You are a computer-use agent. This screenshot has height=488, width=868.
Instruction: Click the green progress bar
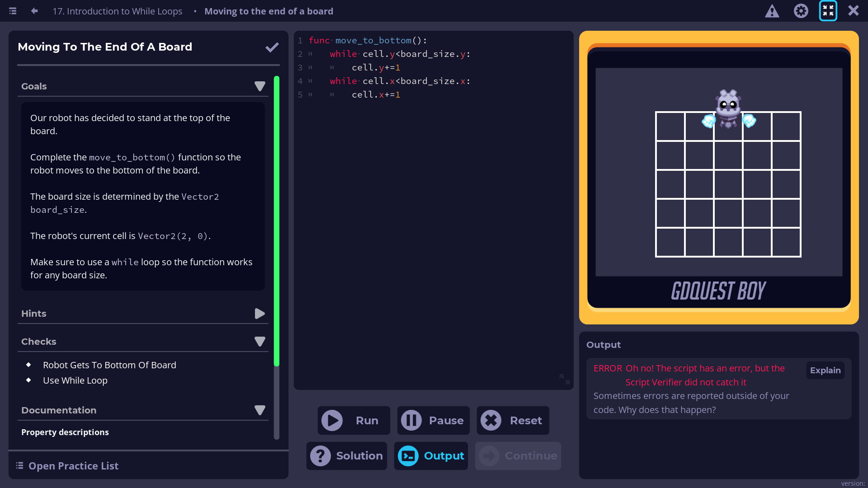click(x=277, y=221)
